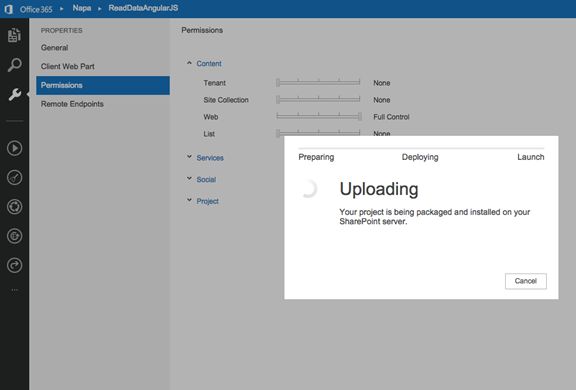The image size is (576, 390).
Task: Click the Services section link
Action: (210, 158)
